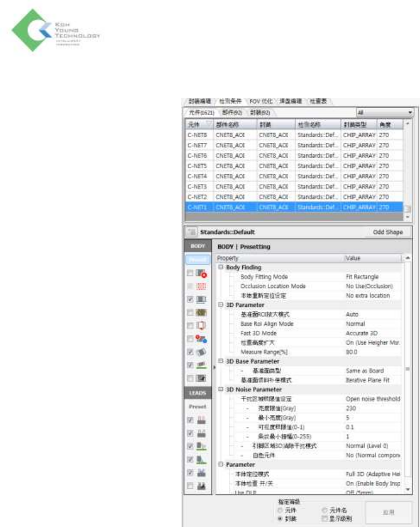
Task: Select the chip-on-green-line body icon
Action: coord(201,365)
